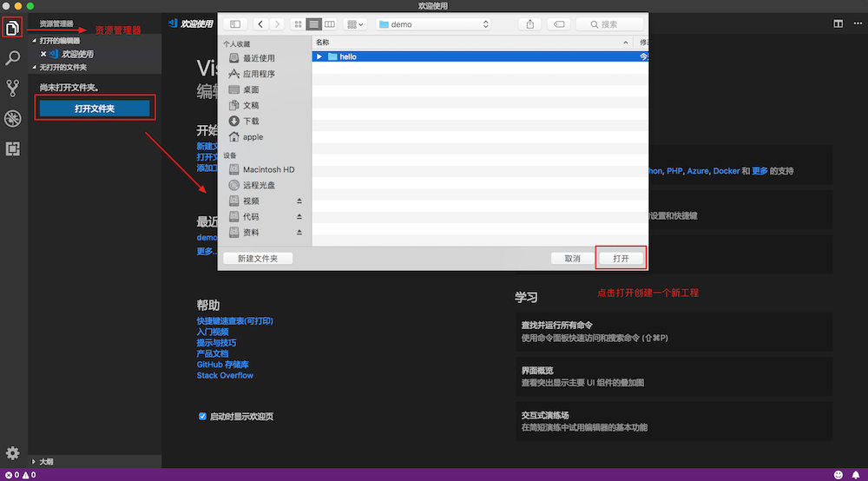Open the Debug view icon

pos(13,118)
